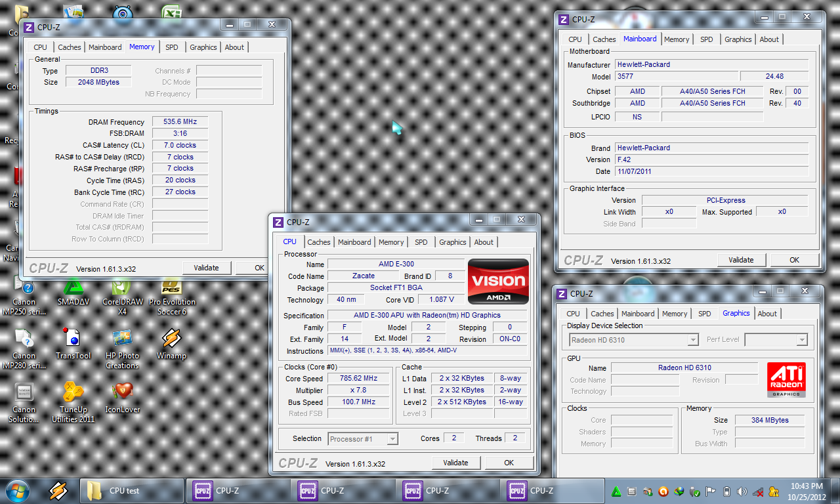The image size is (840, 504).
Task: Click the last CPU-Z taskbar button
Action: tap(552, 490)
